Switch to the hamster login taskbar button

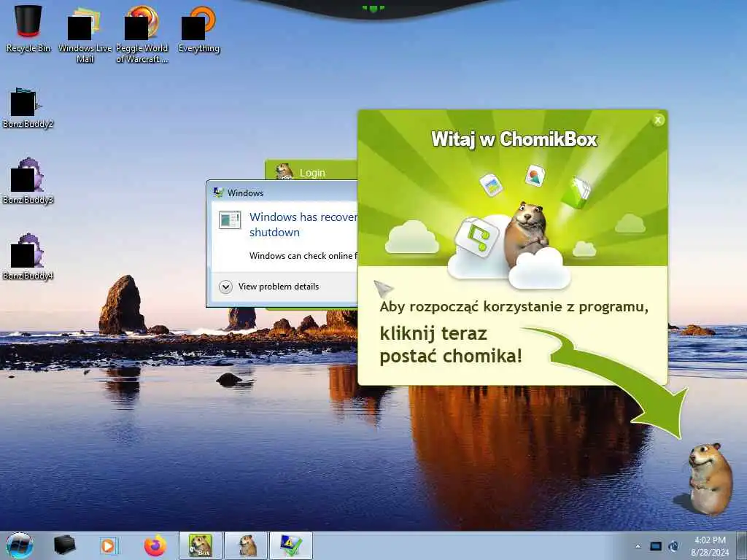coord(246,545)
